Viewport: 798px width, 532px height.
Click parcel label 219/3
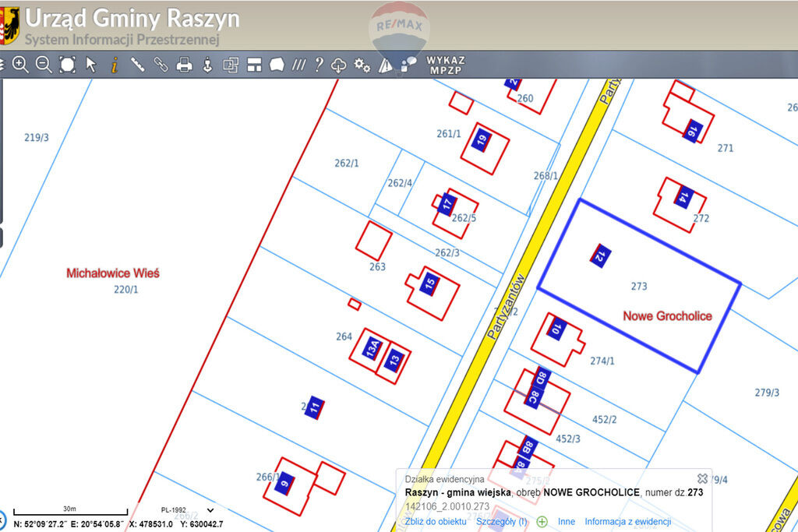pyautogui.click(x=37, y=137)
